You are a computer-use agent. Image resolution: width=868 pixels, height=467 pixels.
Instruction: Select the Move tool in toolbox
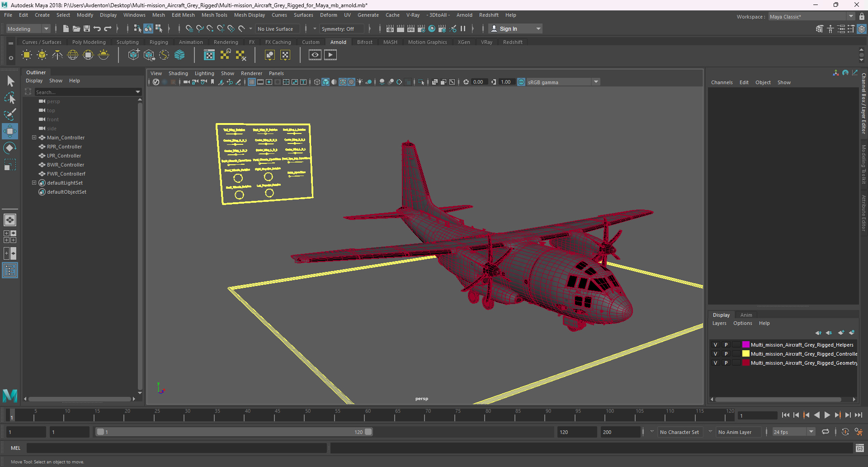[10, 131]
